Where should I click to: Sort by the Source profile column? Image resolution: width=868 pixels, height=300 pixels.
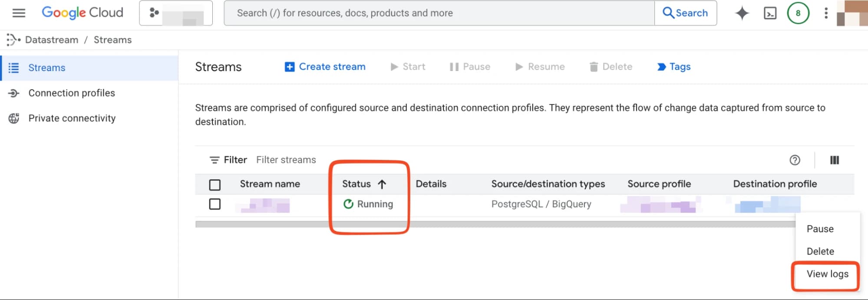[659, 184]
